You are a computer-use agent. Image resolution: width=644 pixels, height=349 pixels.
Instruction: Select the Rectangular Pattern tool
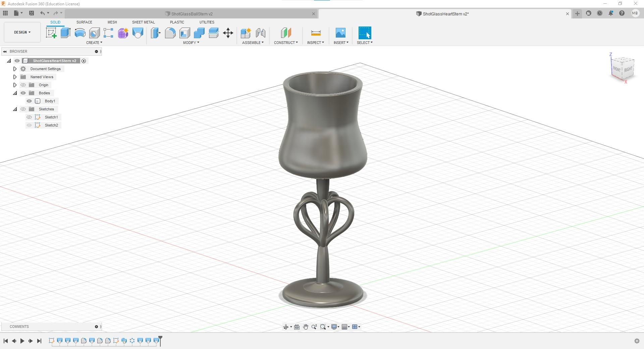(x=108, y=33)
